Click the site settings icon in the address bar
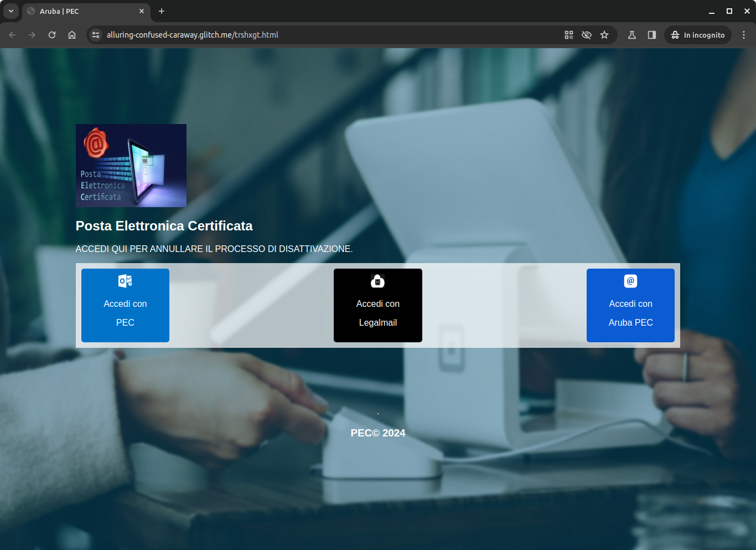 tap(95, 34)
